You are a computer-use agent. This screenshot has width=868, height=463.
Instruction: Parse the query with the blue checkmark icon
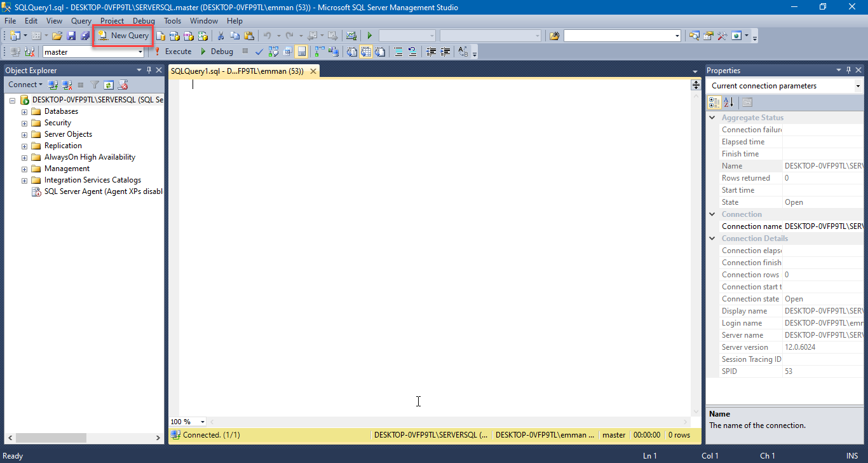(x=259, y=52)
